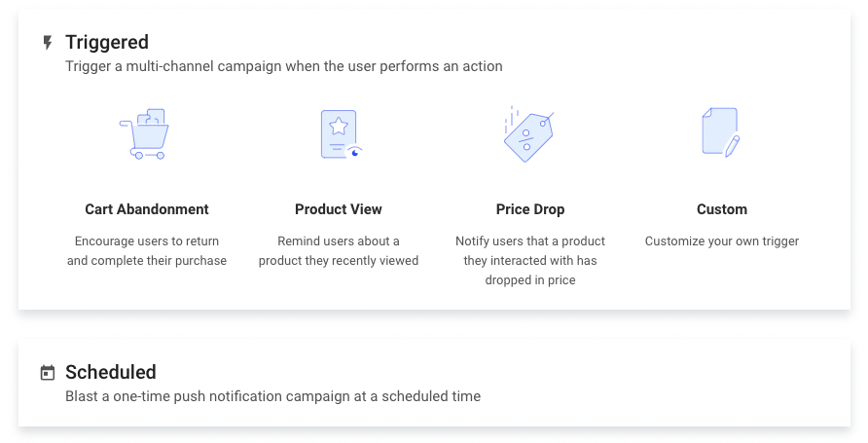Click 'Customize your own trigger' text
Screen dimensions: 868x443
coord(722,241)
